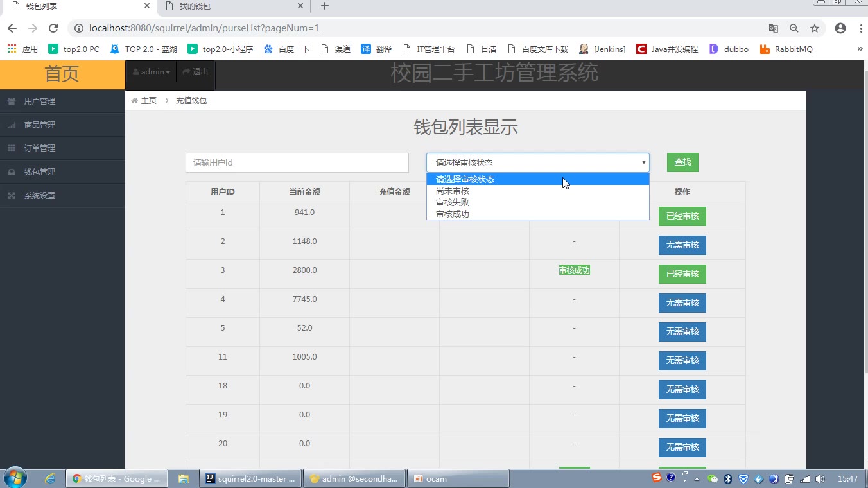Open 用户管理 in the sidebar

[40, 101]
